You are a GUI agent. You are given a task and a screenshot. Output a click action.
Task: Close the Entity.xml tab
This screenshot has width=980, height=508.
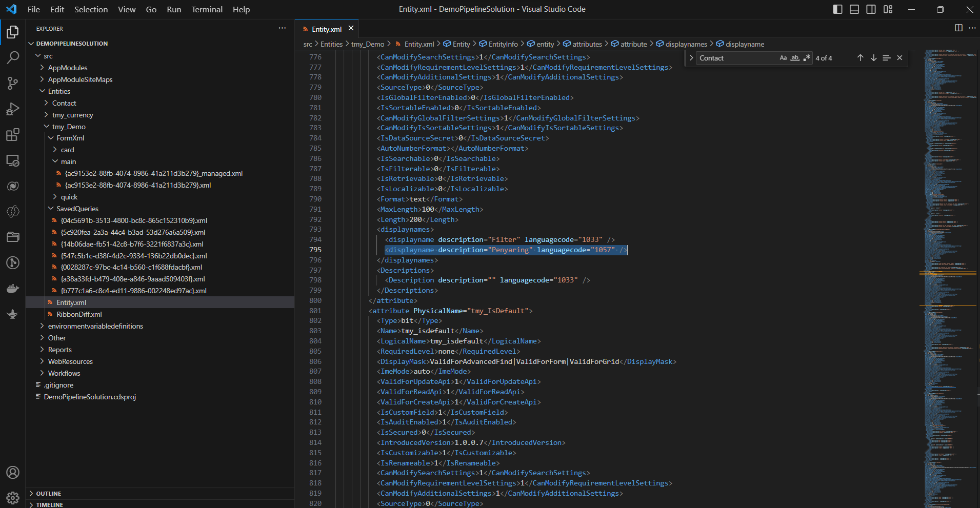(351, 28)
